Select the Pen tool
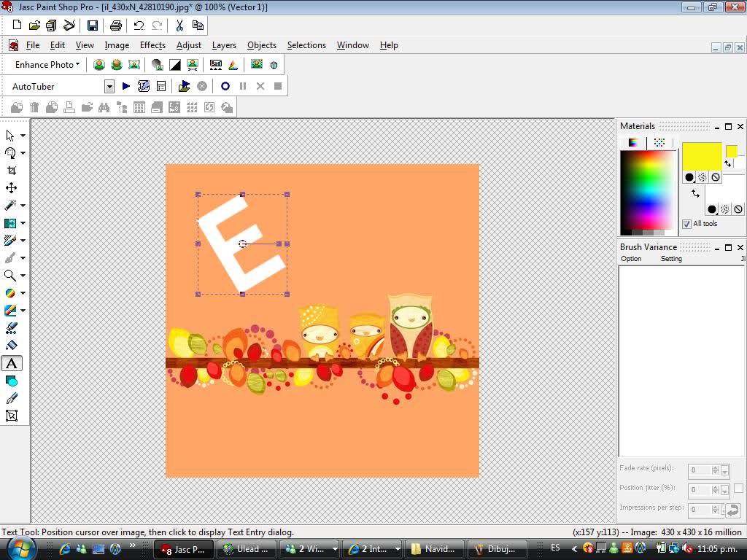The height and width of the screenshot is (560, 747). 12,399
